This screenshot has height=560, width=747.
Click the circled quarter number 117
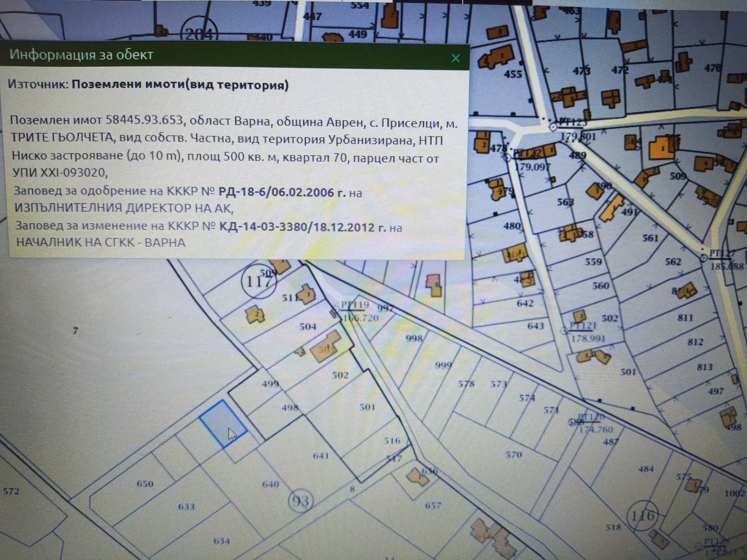click(x=259, y=281)
